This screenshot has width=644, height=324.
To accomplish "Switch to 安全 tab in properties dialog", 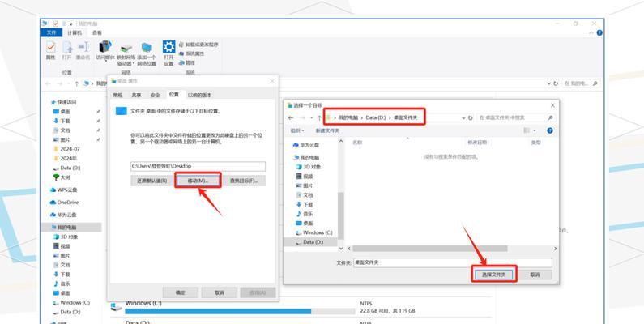I will (155, 95).
